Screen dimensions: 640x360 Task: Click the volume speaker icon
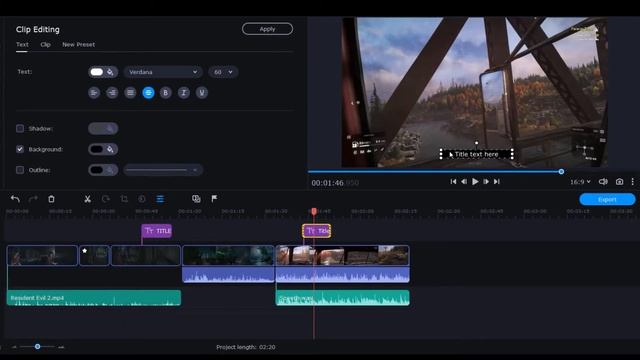[603, 182]
